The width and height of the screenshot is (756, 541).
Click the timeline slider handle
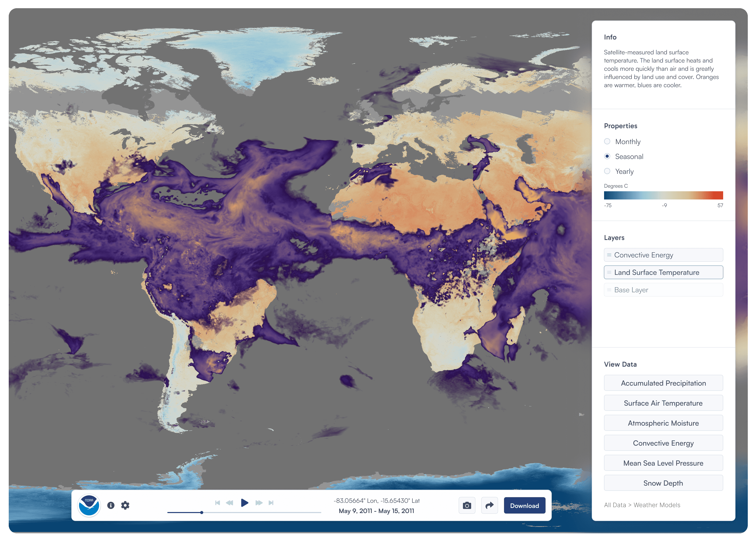tap(202, 512)
